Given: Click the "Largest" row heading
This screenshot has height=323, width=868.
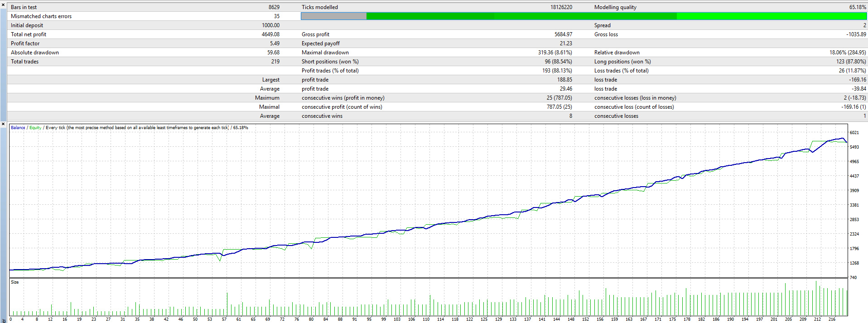Looking at the screenshot, I should coord(271,80).
